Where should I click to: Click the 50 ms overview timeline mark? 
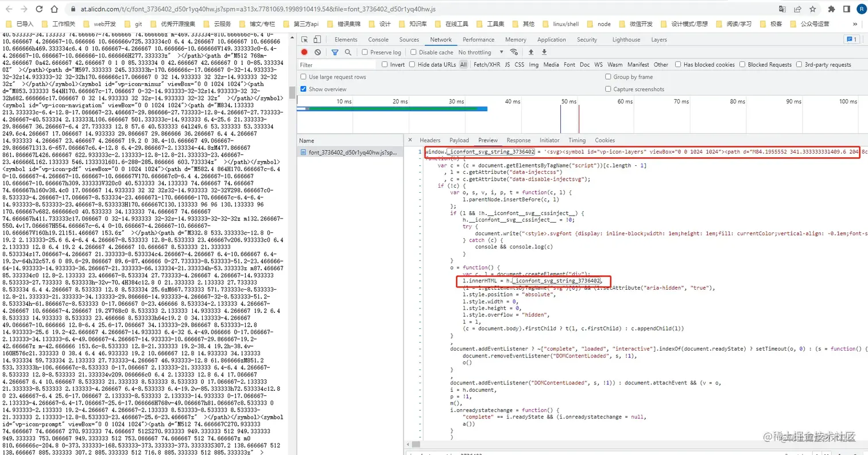[569, 102]
